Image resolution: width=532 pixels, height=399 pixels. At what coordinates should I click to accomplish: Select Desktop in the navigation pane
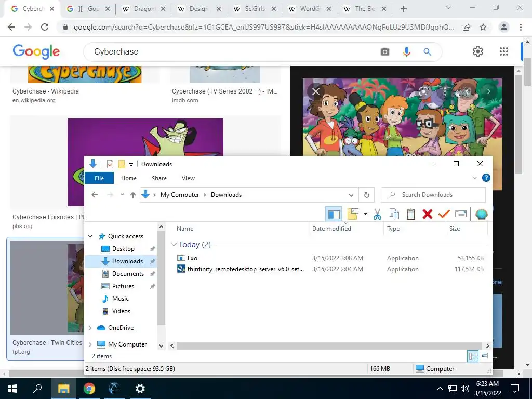[123, 249]
